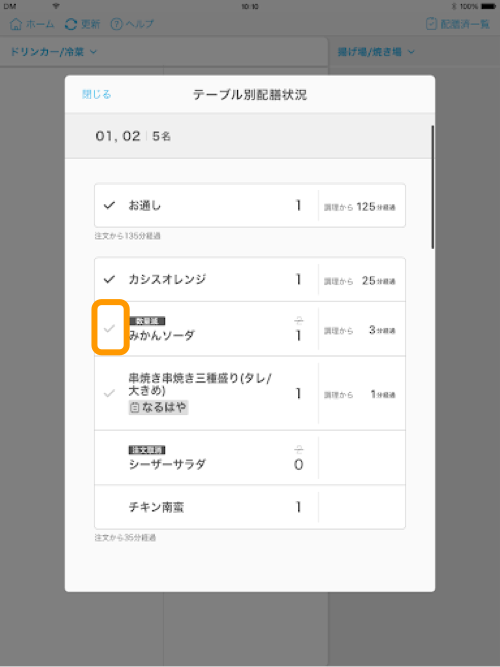
Task: Open help via question mark icon
Action: (x=116, y=24)
